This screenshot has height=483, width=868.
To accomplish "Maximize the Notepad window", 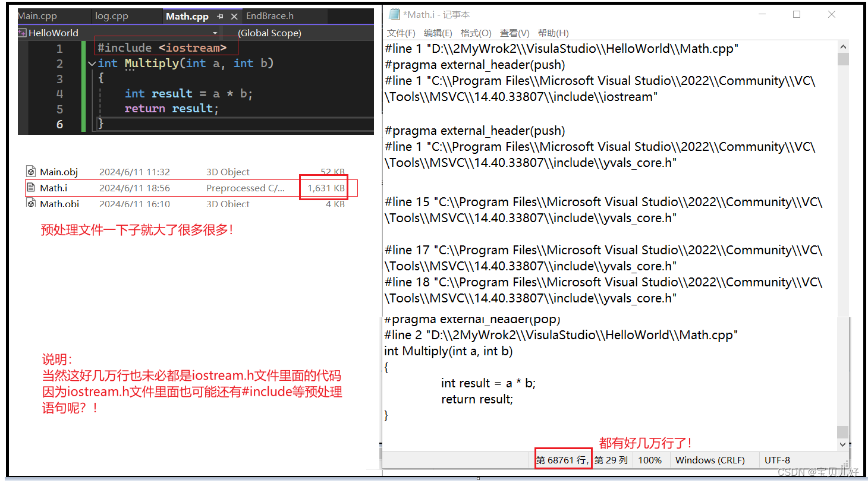I will click(x=797, y=14).
